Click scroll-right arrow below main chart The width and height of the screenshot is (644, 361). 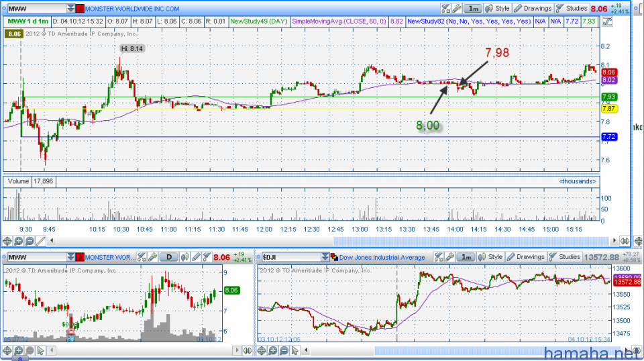pyautogui.click(x=614, y=241)
